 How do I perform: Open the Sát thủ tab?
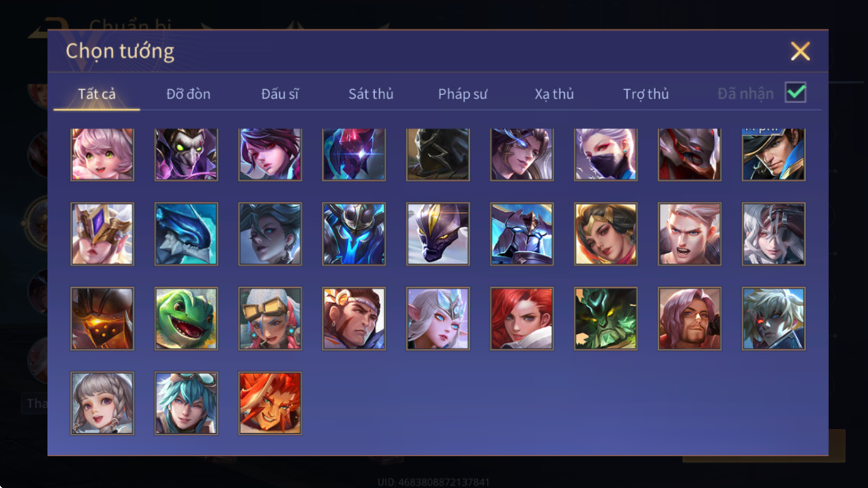[x=371, y=94]
